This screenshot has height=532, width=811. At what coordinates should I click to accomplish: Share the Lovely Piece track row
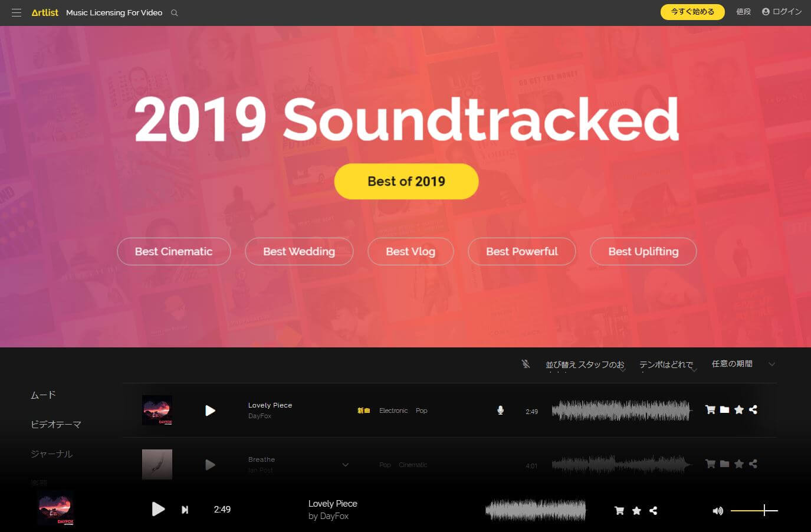[753, 410]
